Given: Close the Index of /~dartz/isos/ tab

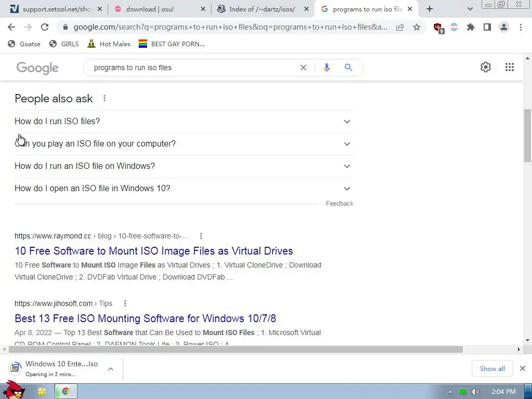Looking at the screenshot, I should (306, 9).
